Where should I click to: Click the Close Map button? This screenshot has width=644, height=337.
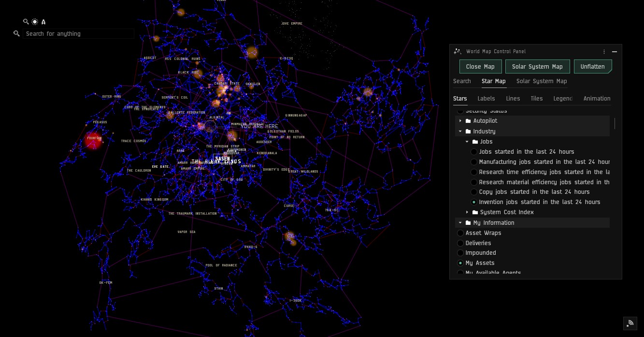480,66
